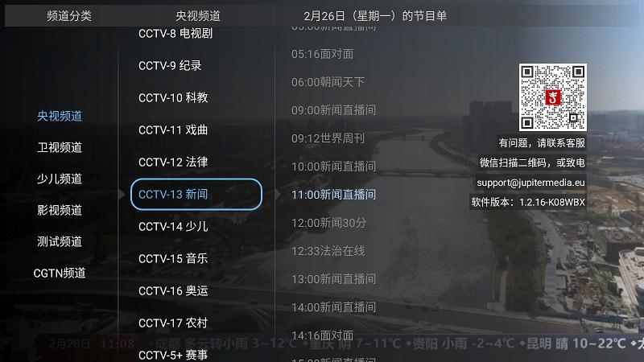
Task: Open the CCTV-16 奥运 channel
Action: (x=173, y=291)
